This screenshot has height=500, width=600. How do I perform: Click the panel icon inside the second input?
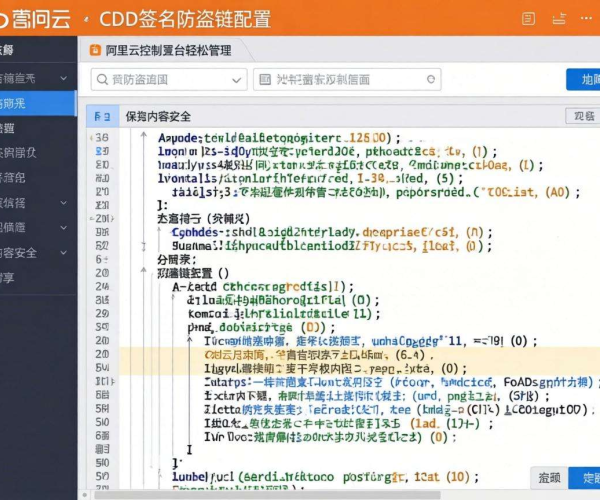[x=265, y=79]
